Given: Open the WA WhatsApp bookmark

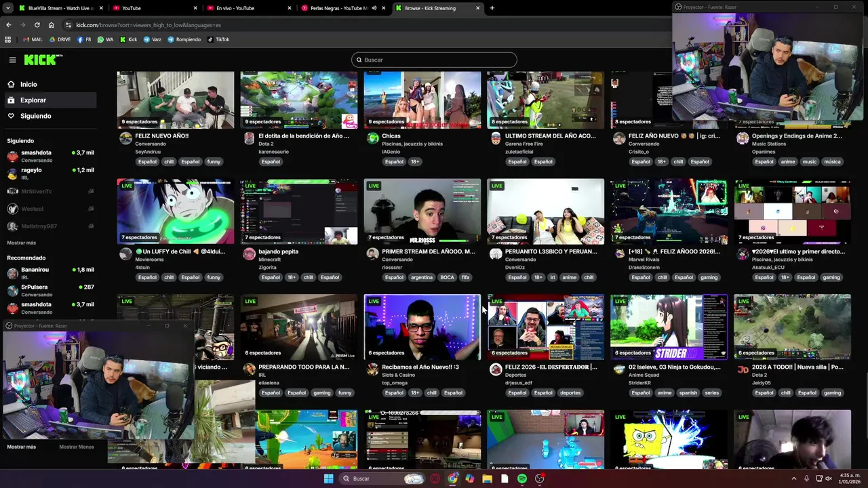Looking at the screenshot, I should (x=105, y=39).
